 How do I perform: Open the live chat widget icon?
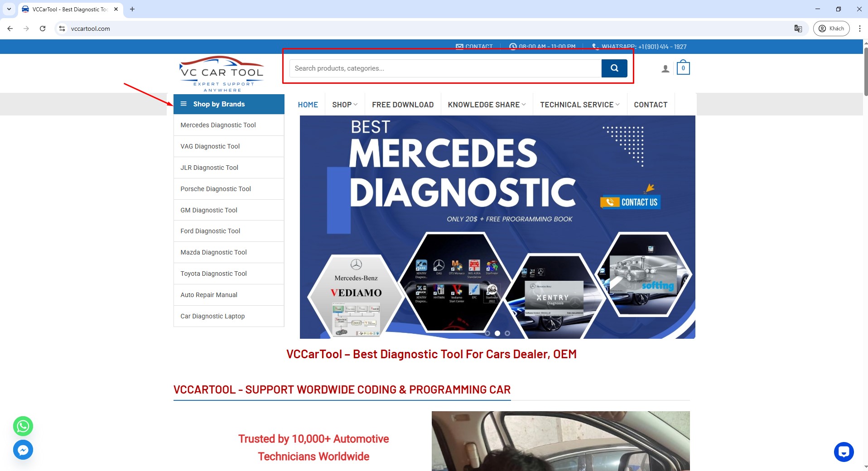(844, 452)
